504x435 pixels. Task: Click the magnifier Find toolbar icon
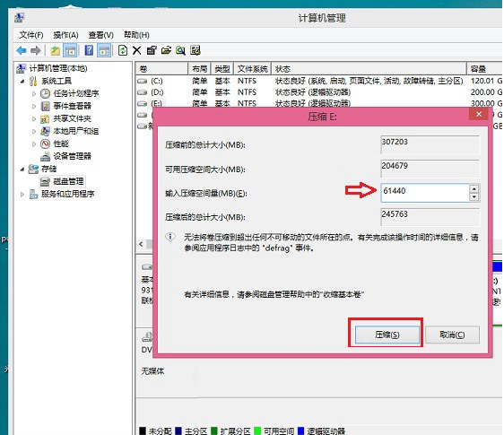180,50
